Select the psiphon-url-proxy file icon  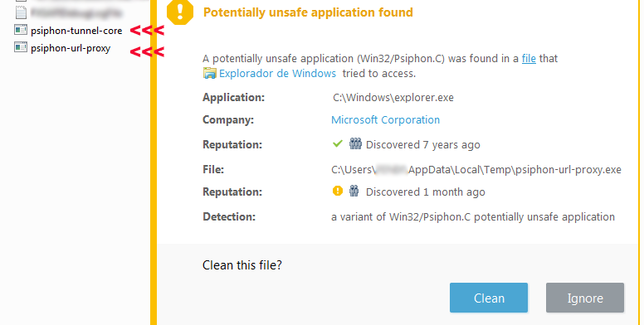pos(21,47)
